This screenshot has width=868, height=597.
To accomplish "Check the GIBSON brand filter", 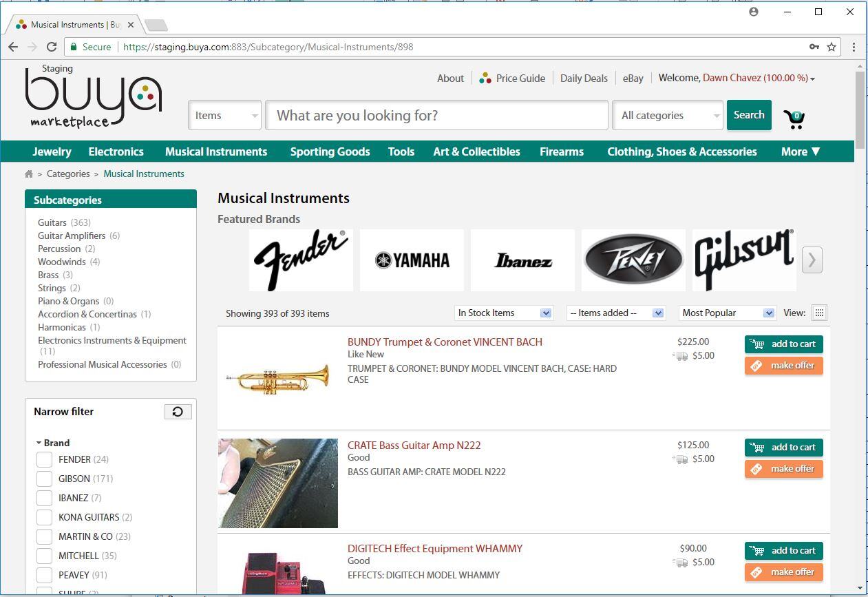I will click(44, 479).
